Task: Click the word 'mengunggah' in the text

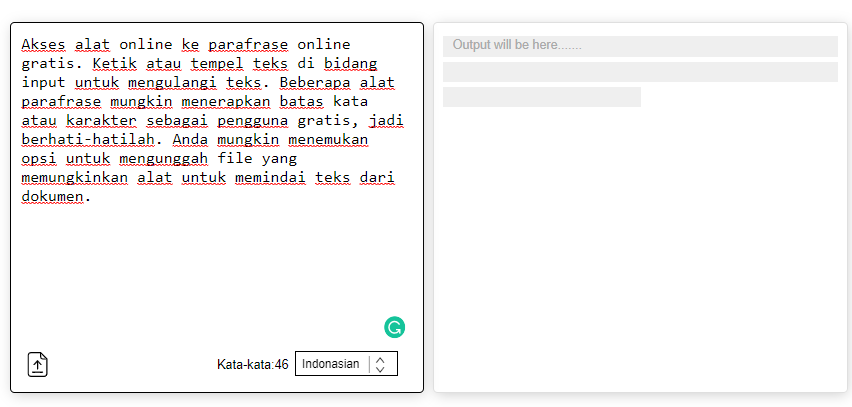Action: pos(164,159)
